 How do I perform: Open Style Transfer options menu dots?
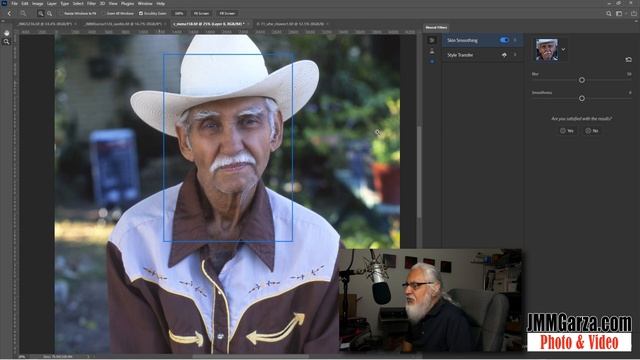tap(515, 55)
